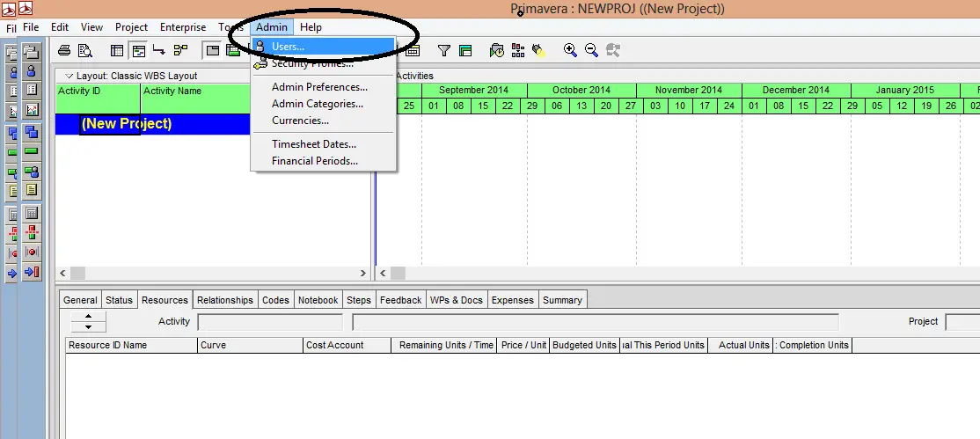Viewport: 980px width, 439px height.
Task: Zoom in on the Gantt timescale
Action: tap(570, 51)
